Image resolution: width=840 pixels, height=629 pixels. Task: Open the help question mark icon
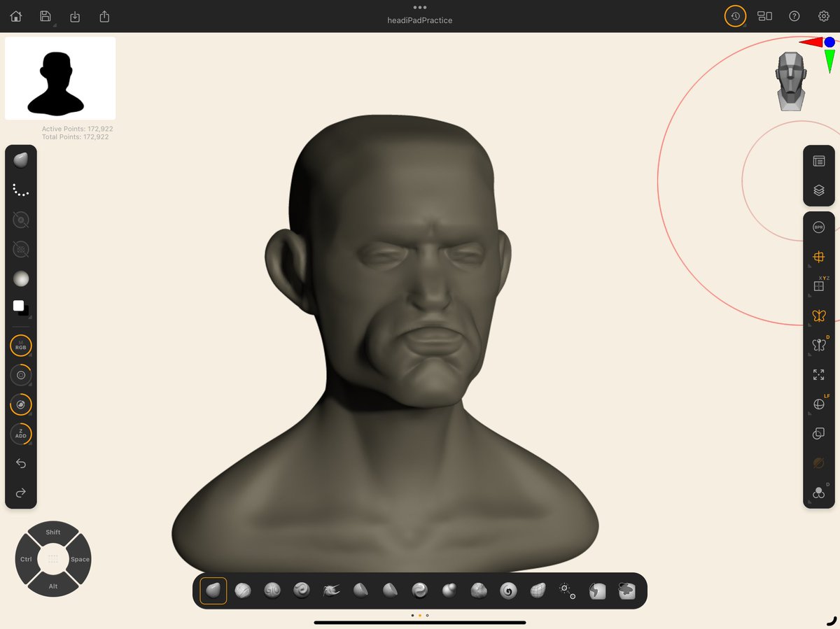coord(794,16)
